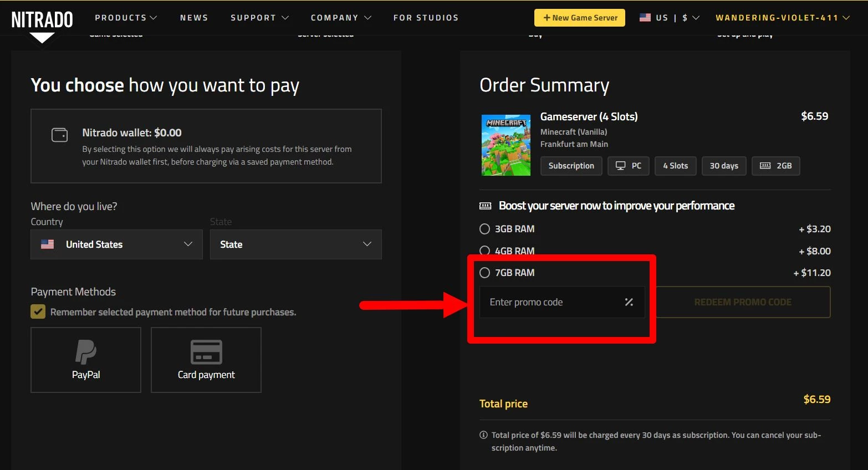Click the Frankfurt am Main location text
This screenshot has height=470, width=868.
[574, 144]
